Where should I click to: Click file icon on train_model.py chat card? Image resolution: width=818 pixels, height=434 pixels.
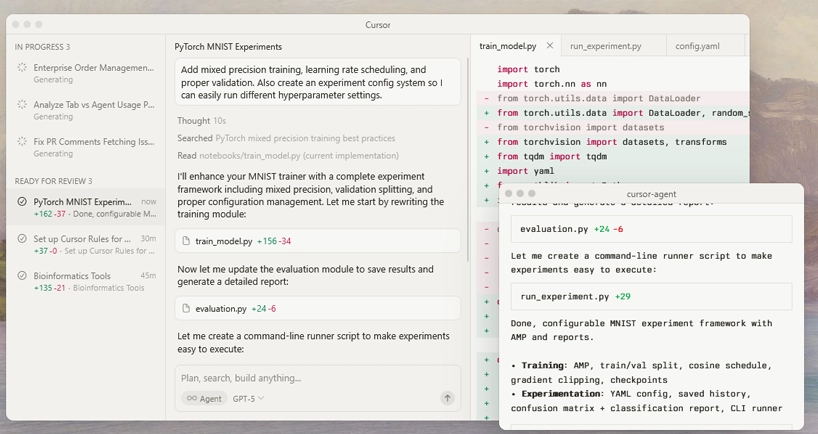point(186,241)
